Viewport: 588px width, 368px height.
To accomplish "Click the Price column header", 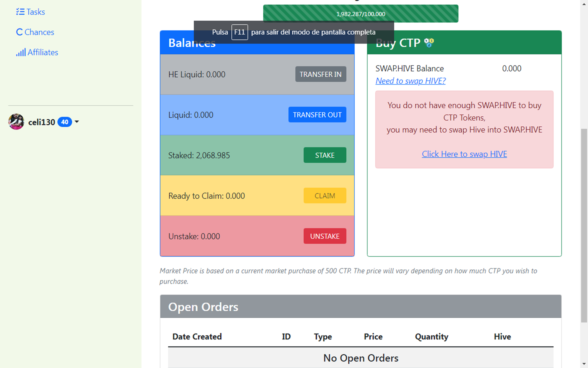I will [373, 336].
